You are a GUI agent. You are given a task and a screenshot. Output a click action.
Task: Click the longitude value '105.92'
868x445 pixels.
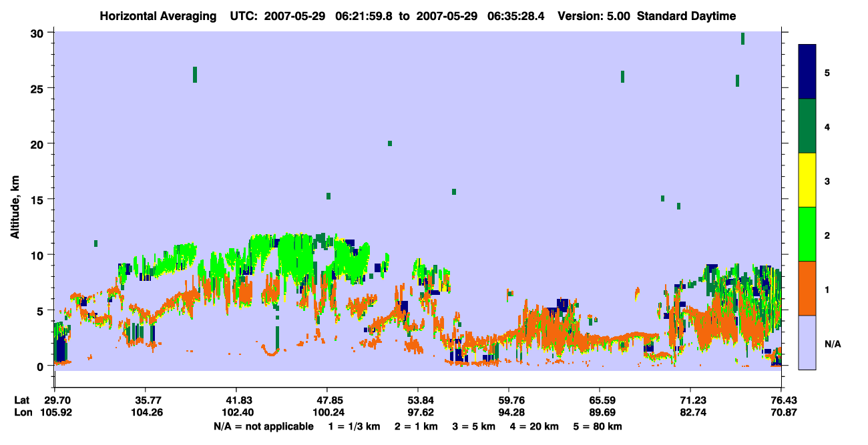click(x=55, y=412)
